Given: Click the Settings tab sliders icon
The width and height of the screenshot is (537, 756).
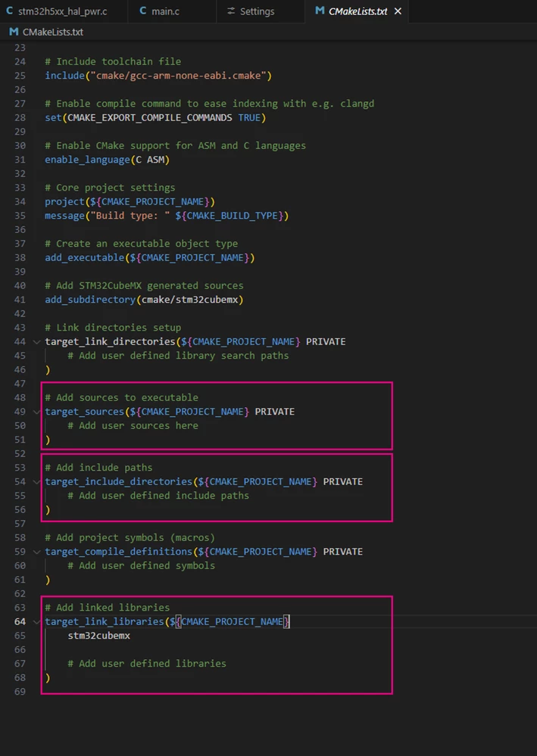Looking at the screenshot, I should click(x=231, y=11).
